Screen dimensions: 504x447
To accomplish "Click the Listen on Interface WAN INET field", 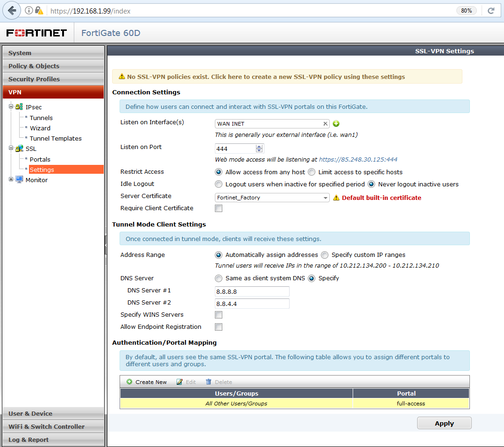I will coord(272,124).
